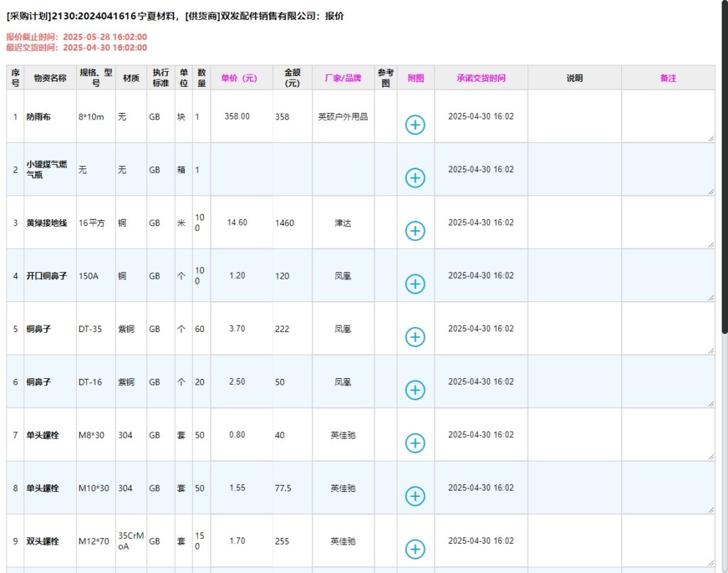The height and width of the screenshot is (573, 728).
Task: Click remarks text area for 防雨布 row
Action: [668, 116]
